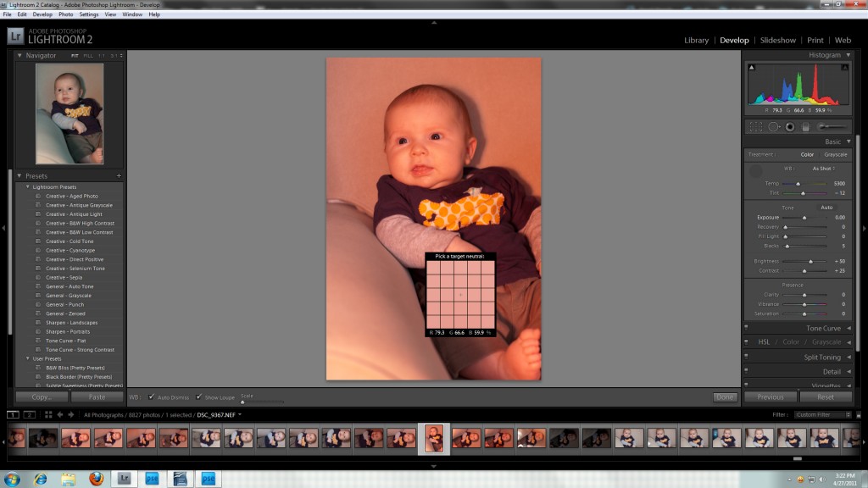Select the Red Eye Correction tool
The image size is (868, 488).
pos(790,127)
